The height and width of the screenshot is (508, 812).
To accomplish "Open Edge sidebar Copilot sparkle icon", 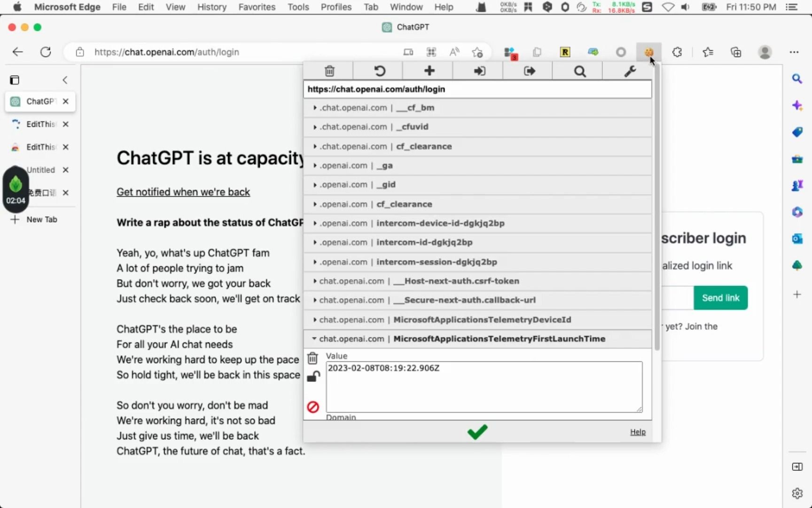I will pyautogui.click(x=797, y=105).
